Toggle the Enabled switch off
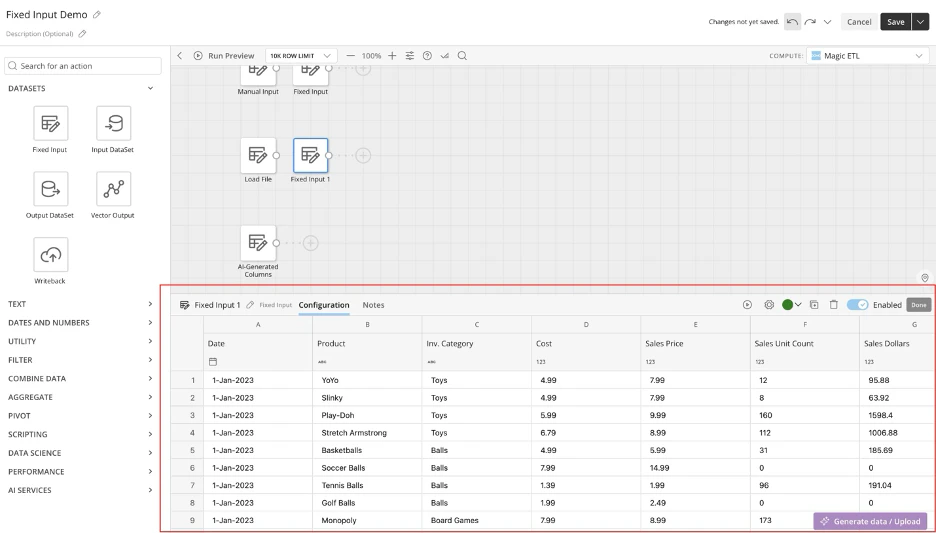 [x=858, y=305]
